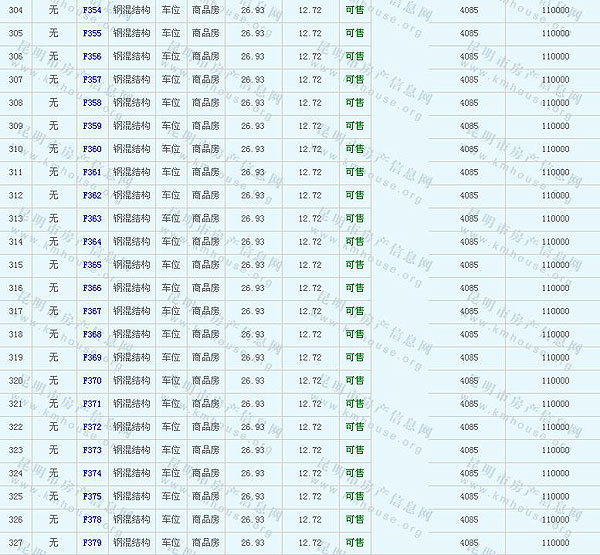600x555 pixels.
Task: Click the 钢混结构 cell in row 319
Action: pyautogui.click(x=130, y=357)
